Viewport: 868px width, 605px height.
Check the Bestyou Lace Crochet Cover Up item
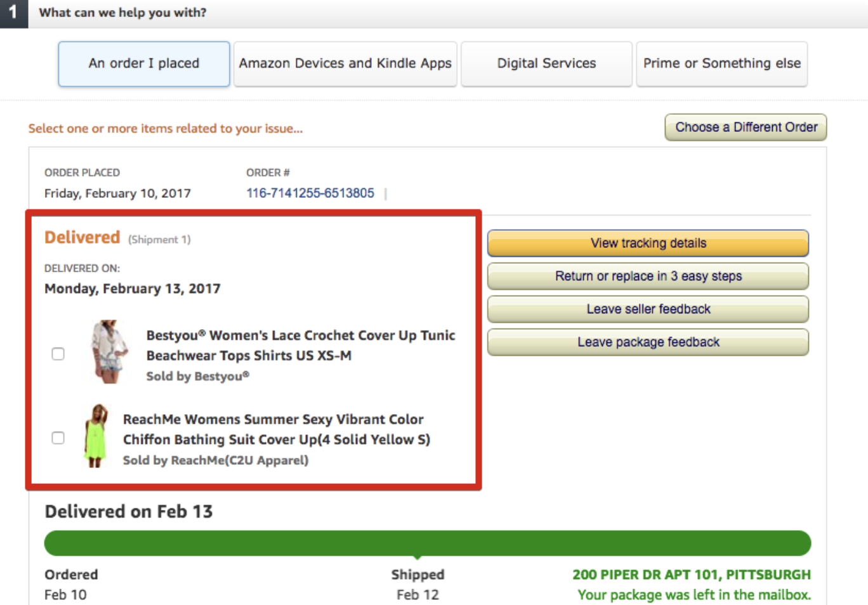tap(58, 354)
